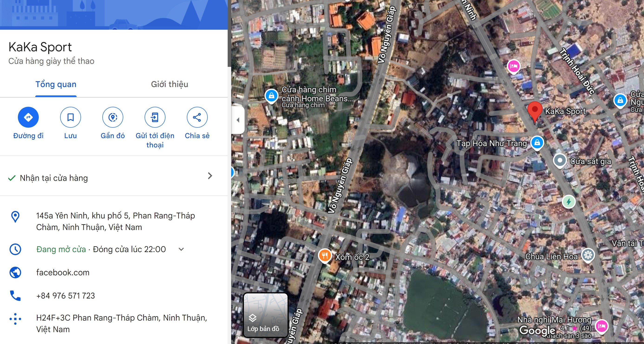Open the Cửa hàng chim cảnh Home Beans marker

[x=271, y=96]
